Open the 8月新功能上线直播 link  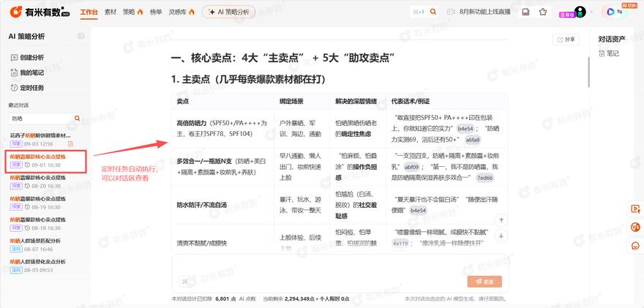(484, 12)
